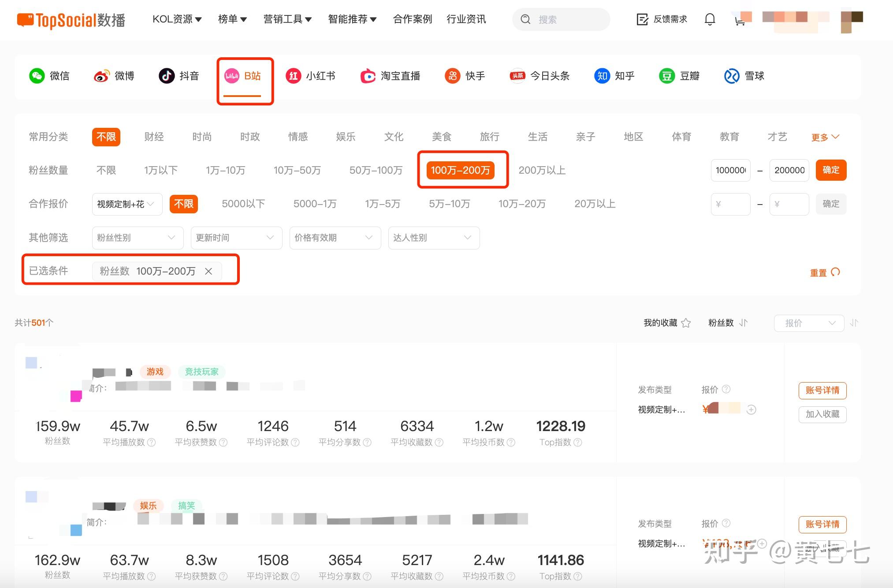The image size is (893, 588).
Task: Click the TopSocial logo
Action: click(x=71, y=20)
